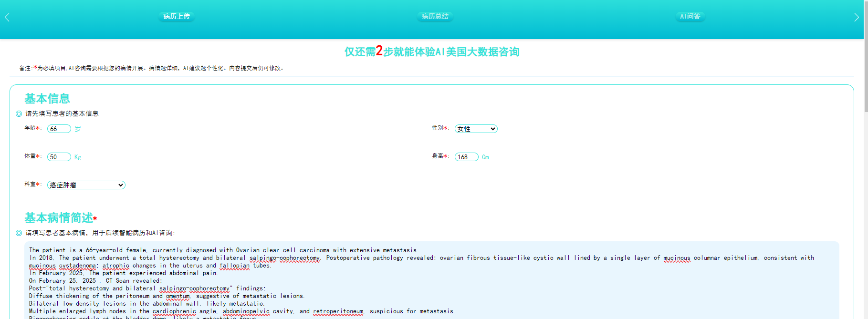The image size is (868, 319).
Task: Click the headline 仅还需2步就能体验AI美国大数据咨询
Action: point(432,51)
